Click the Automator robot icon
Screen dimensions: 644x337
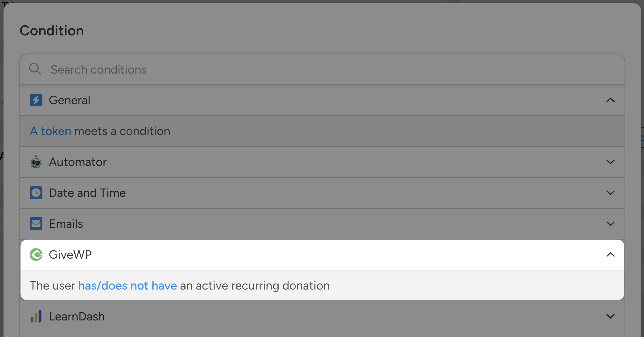coord(36,162)
